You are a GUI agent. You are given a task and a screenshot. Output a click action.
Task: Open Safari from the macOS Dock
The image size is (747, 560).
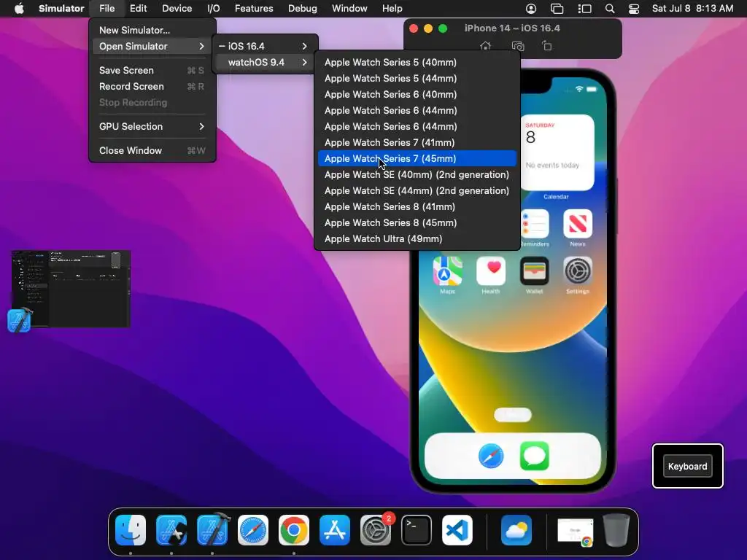click(253, 530)
